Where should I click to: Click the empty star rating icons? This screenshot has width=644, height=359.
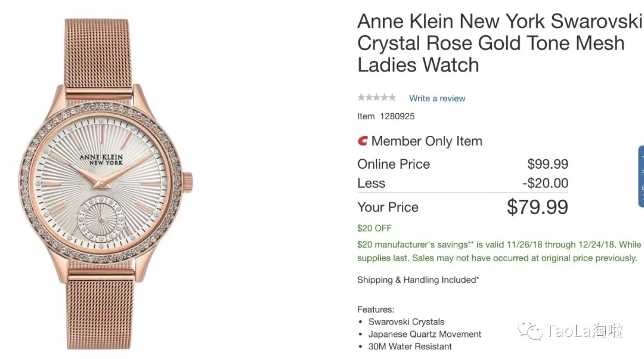tap(376, 98)
